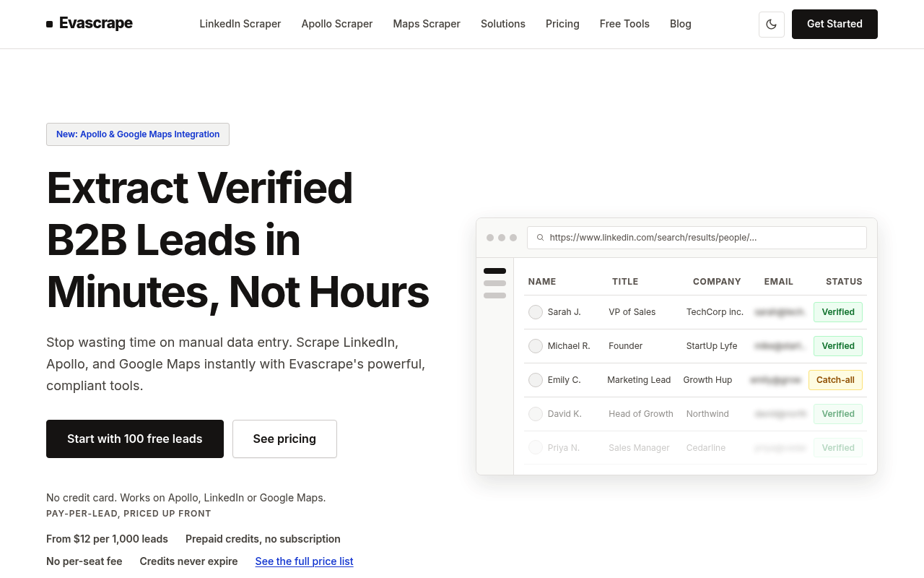Open the New Apollo & Google Maps Integration badge

138,134
